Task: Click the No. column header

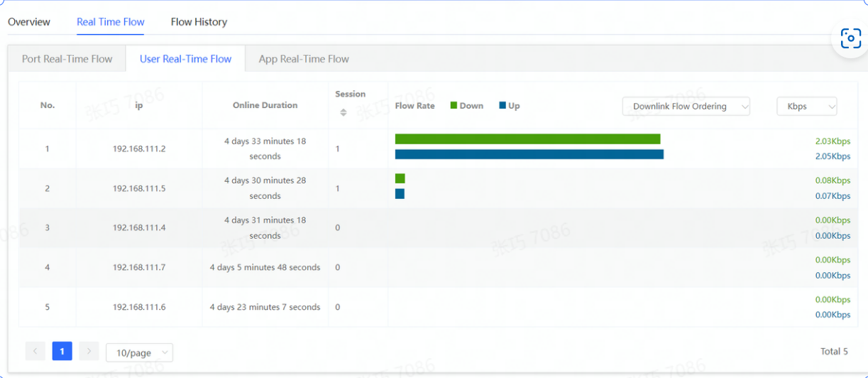Action: 48,105
